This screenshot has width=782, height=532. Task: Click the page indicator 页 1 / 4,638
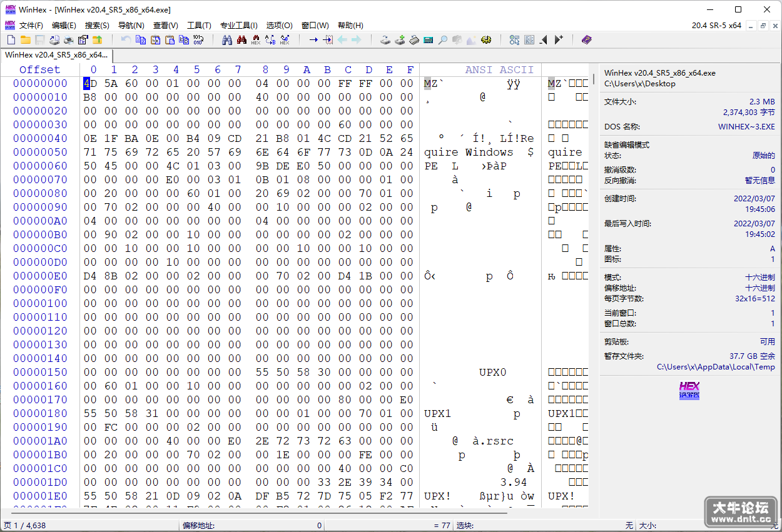tap(25, 526)
